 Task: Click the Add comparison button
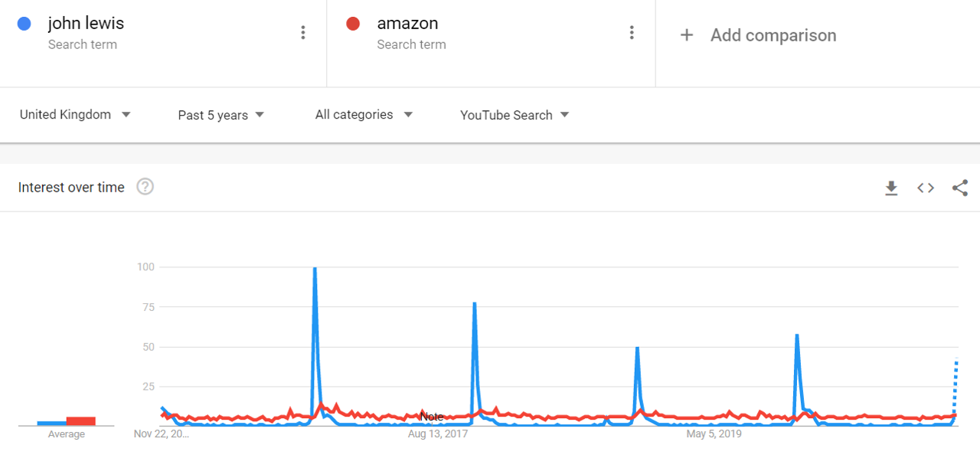pos(773,35)
